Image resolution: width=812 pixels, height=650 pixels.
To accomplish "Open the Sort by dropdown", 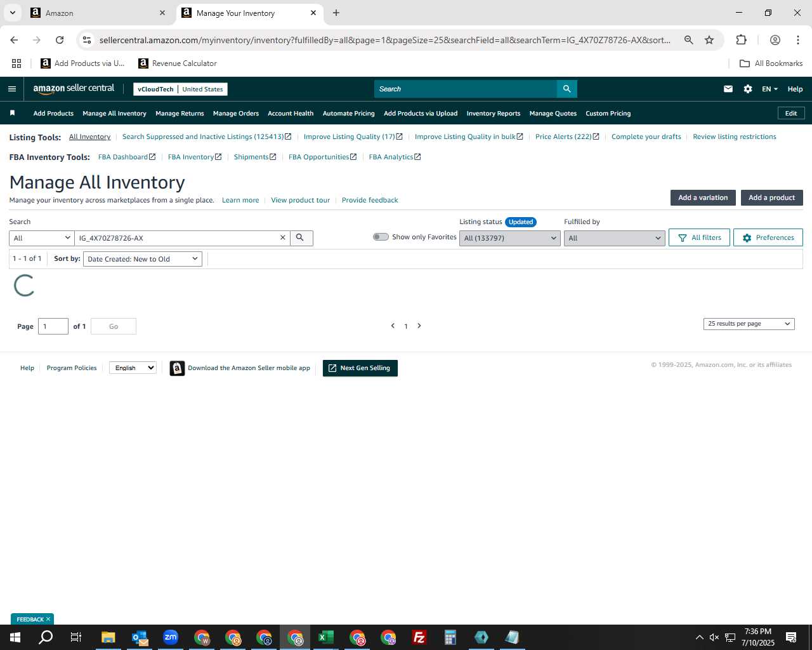I will pyautogui.click(x=143, y=259).
